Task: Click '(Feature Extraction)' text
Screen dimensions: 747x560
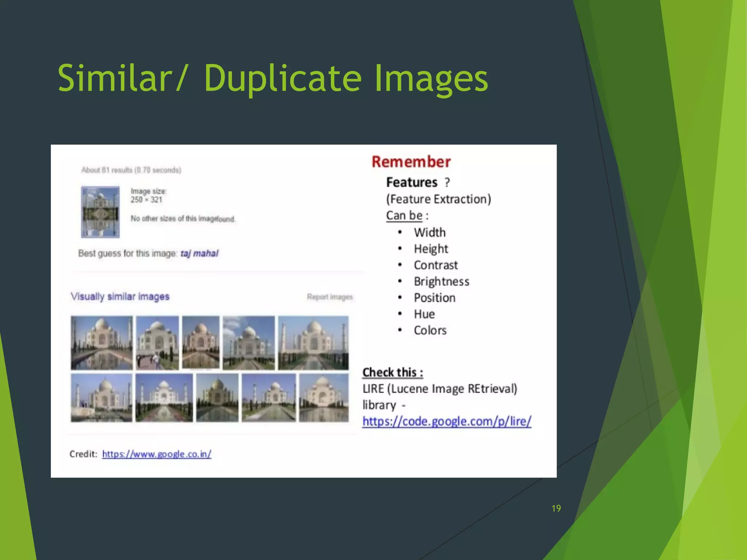Action: [x=438, y=199]
